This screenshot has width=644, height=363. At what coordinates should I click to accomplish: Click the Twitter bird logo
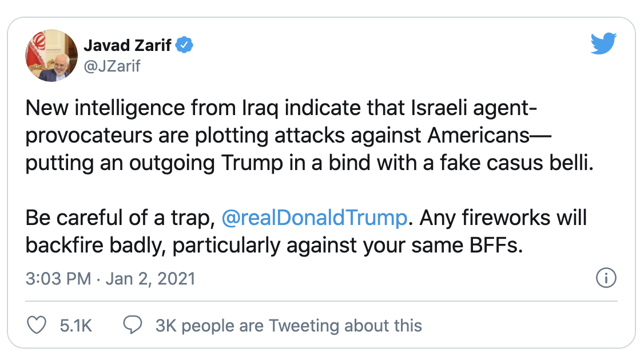tap(603, 44)
